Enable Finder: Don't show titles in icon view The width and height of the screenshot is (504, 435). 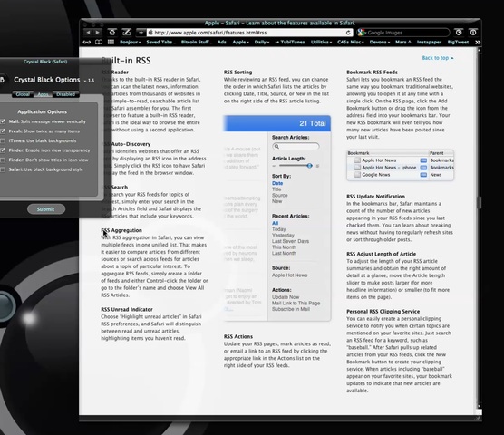3,160
